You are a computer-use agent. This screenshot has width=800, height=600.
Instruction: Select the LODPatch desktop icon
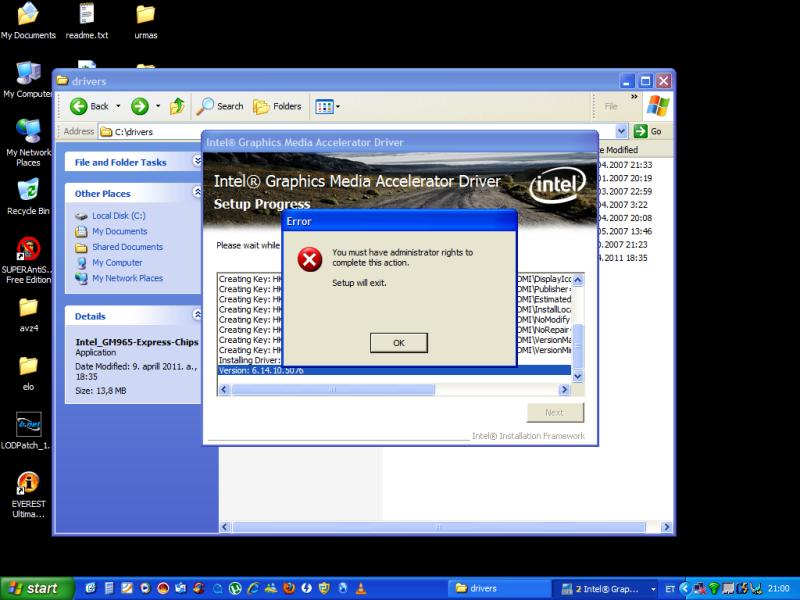coord(26,431)
